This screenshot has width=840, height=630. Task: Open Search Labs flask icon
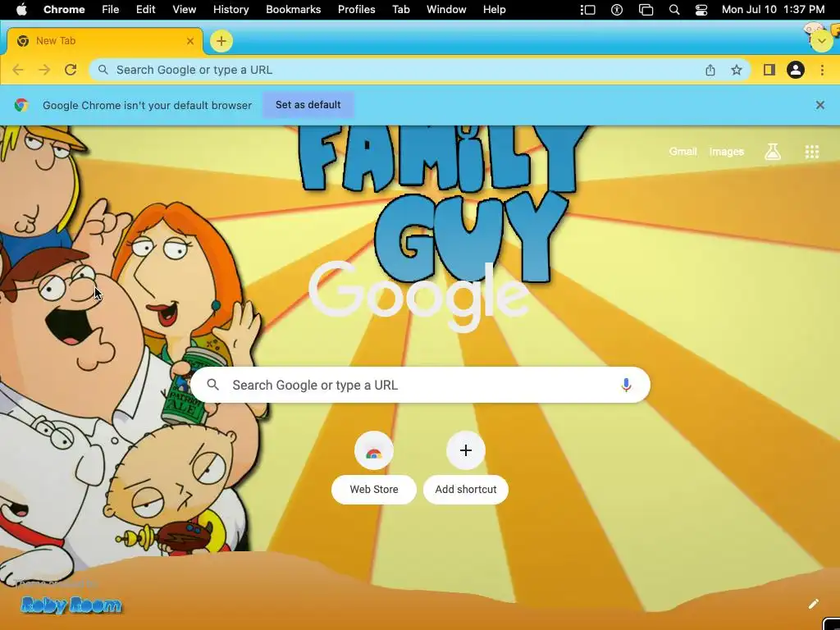pyautogui.click(x=773, y=152)
